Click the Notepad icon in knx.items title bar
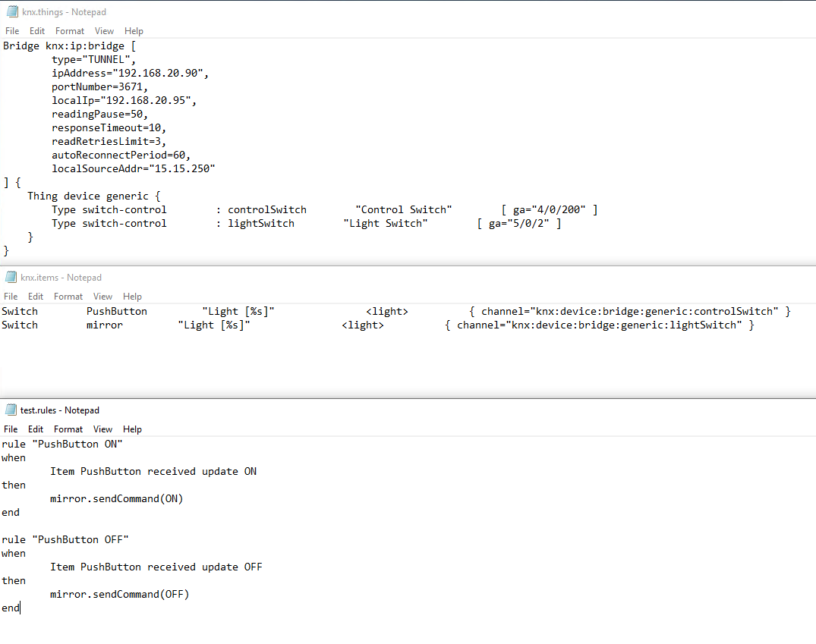Screen dimensions: 816x644 click(11, 277)
